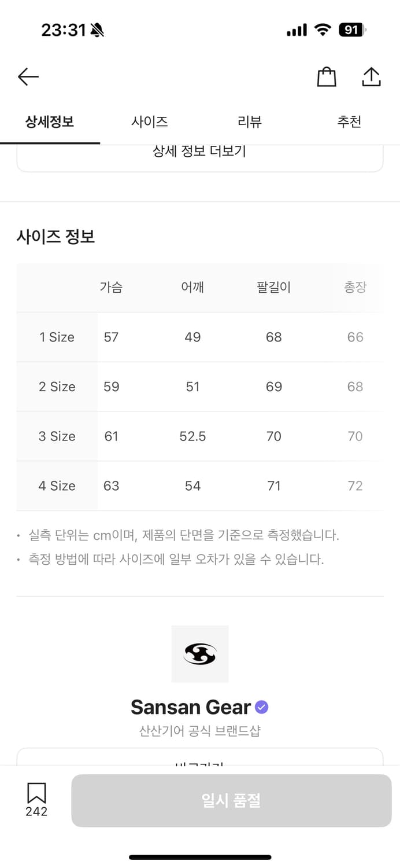
Task: Tap the Sansan Gear brand name
Action: (x=192, y=707)
